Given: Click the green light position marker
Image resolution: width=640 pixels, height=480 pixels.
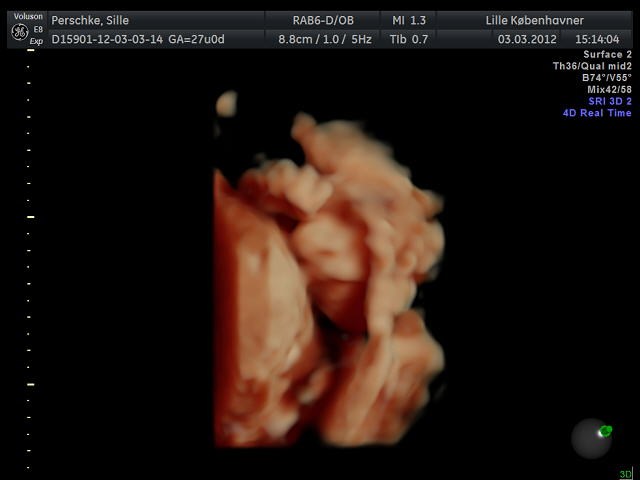Looking at the screenshot, I should (x=605, y=431).
